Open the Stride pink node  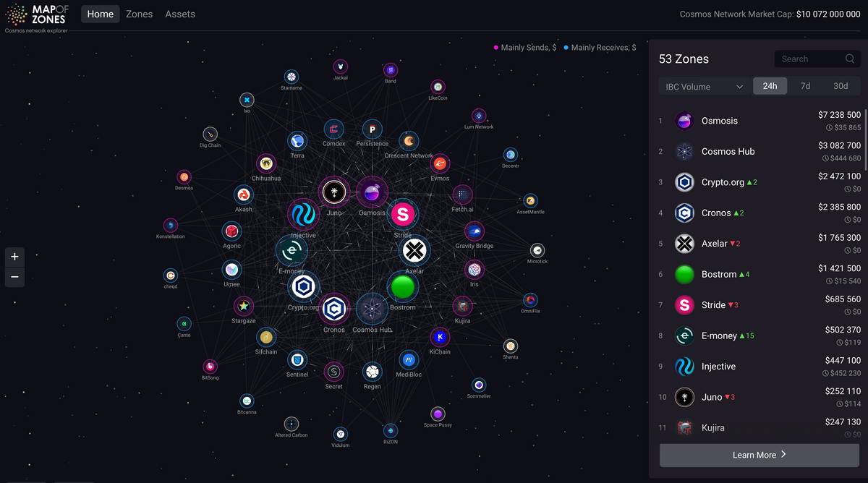click(x=403, y=214)
